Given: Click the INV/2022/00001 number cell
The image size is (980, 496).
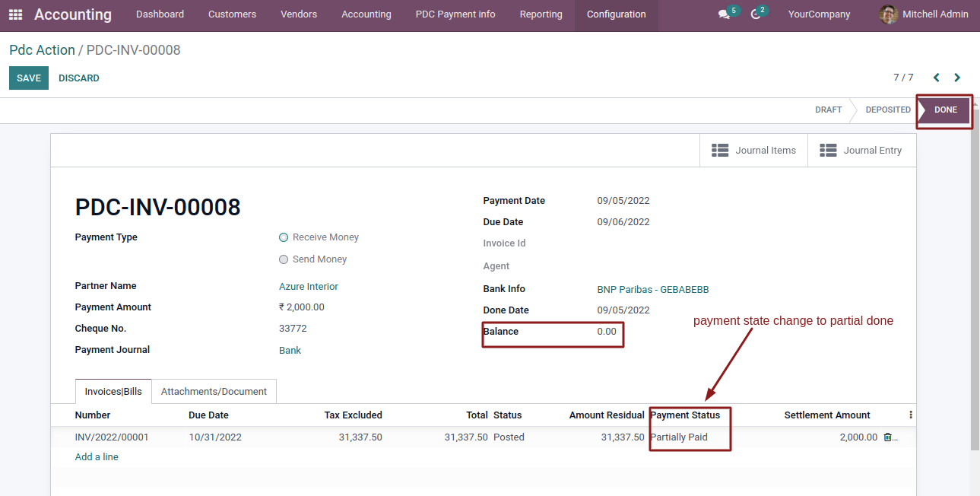Looking at the screenshot, I should [x=112, y=437].
